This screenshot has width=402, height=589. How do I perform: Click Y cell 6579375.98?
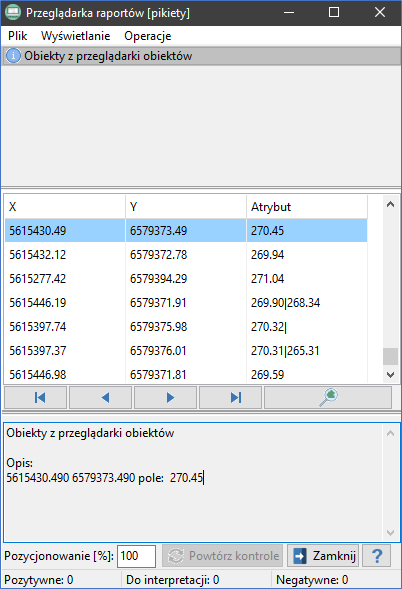click(186, 327)
